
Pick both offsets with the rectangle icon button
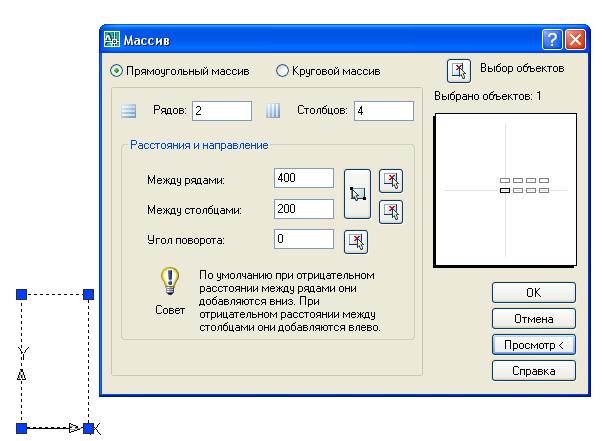coord(357,194)
